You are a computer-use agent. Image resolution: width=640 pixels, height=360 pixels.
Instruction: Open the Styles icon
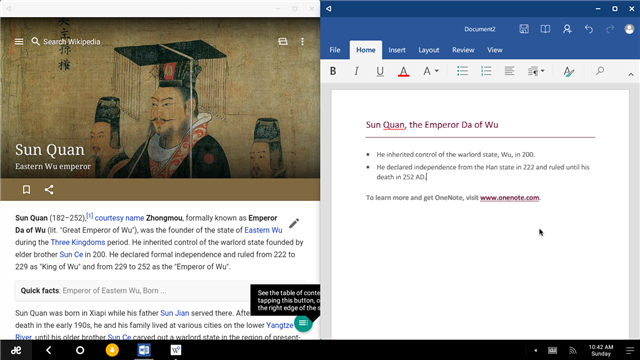click(569, 71)
